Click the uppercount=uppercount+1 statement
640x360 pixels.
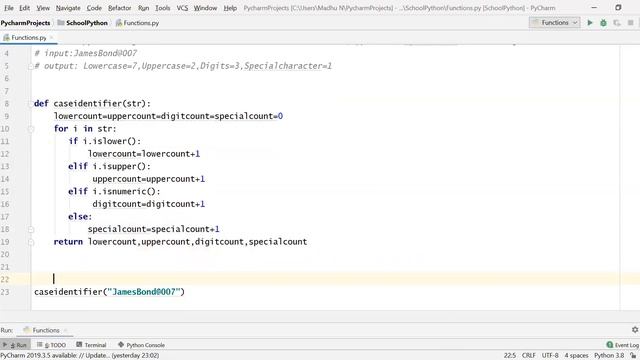[x=149, y=179]
